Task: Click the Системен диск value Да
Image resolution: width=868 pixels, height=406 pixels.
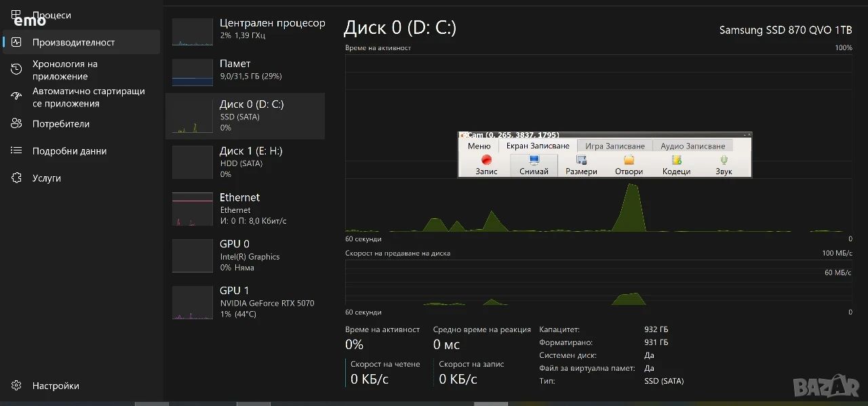Action: [x=649, y=355]
